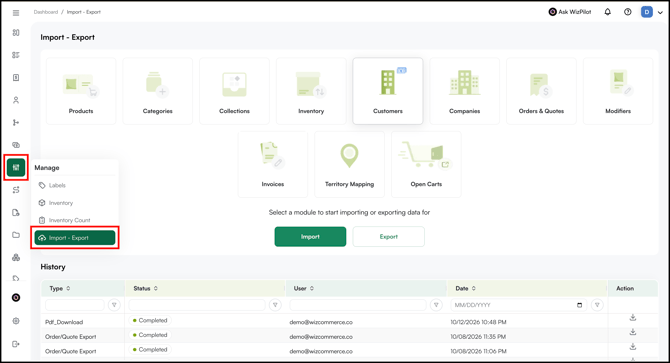Sort history by User column
The image size is (670, 363).
pyautogui.click(x=312, y=288)
